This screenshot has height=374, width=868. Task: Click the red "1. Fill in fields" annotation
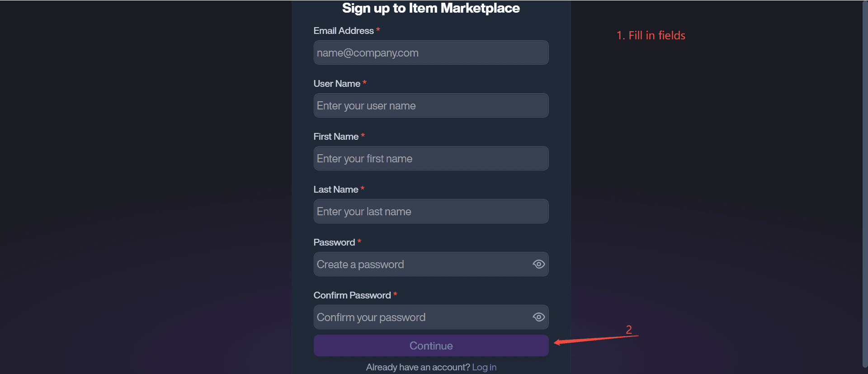(x=651, y=35)
